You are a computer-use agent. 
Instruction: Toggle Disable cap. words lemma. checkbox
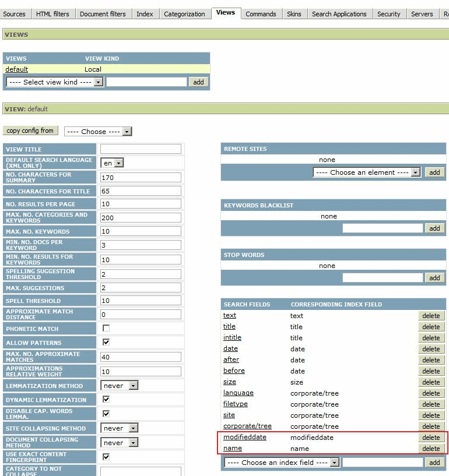tap(106, 414)
